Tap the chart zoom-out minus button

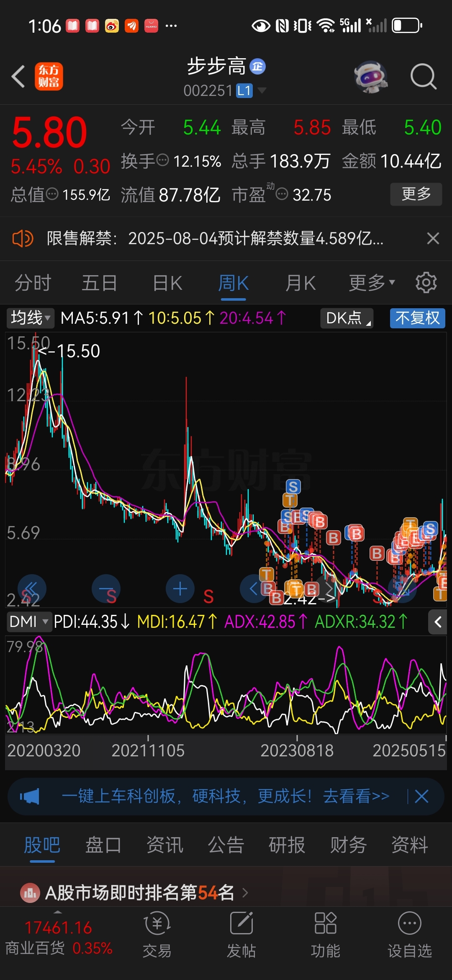(x=106, y=588)
